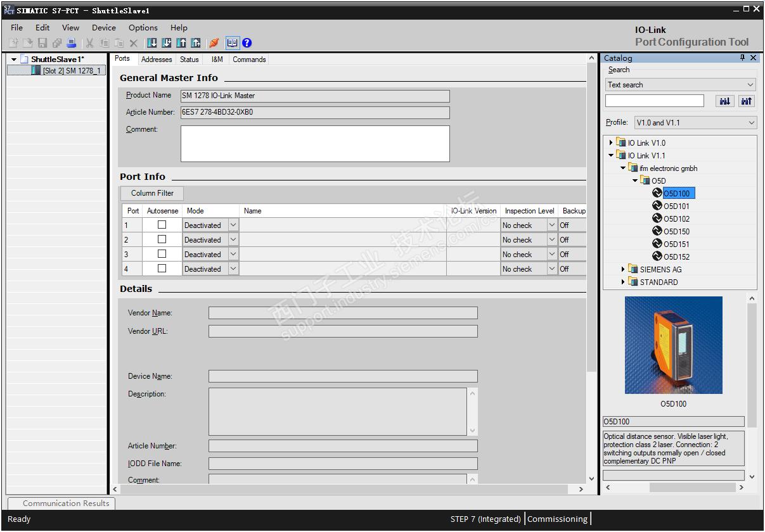The image size is (765, 532).
Task: Tick the Autosense checkbox for port 3
Action: pyautogui.click(x=162, y=254)
